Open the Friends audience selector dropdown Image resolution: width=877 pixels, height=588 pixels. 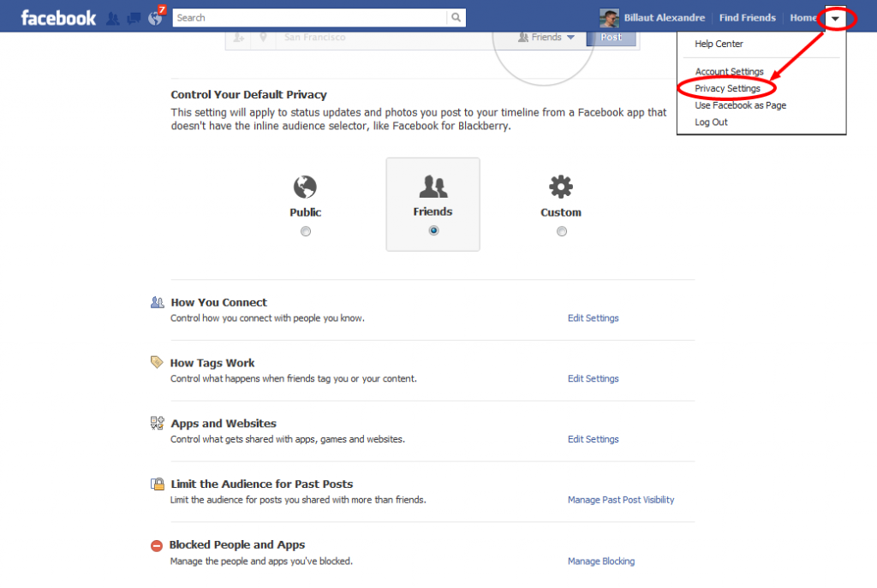pyautogui.click(x=546, y=38)
